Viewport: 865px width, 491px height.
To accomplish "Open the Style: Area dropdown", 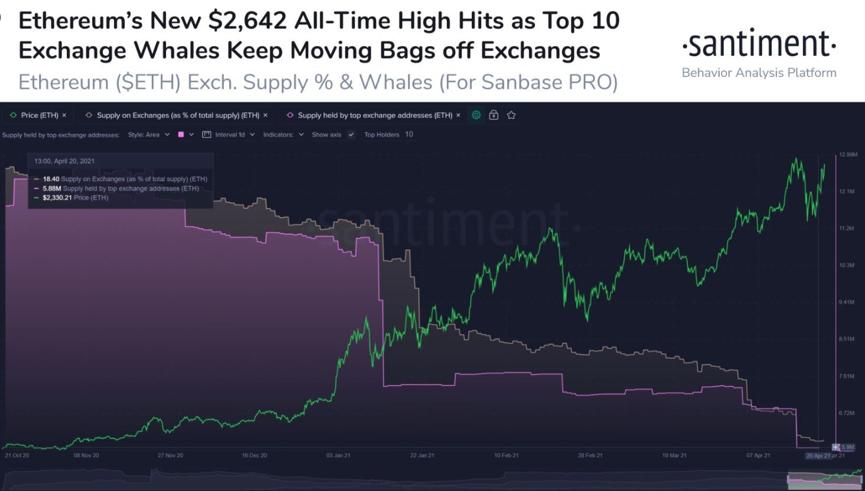I will point(148,135).
